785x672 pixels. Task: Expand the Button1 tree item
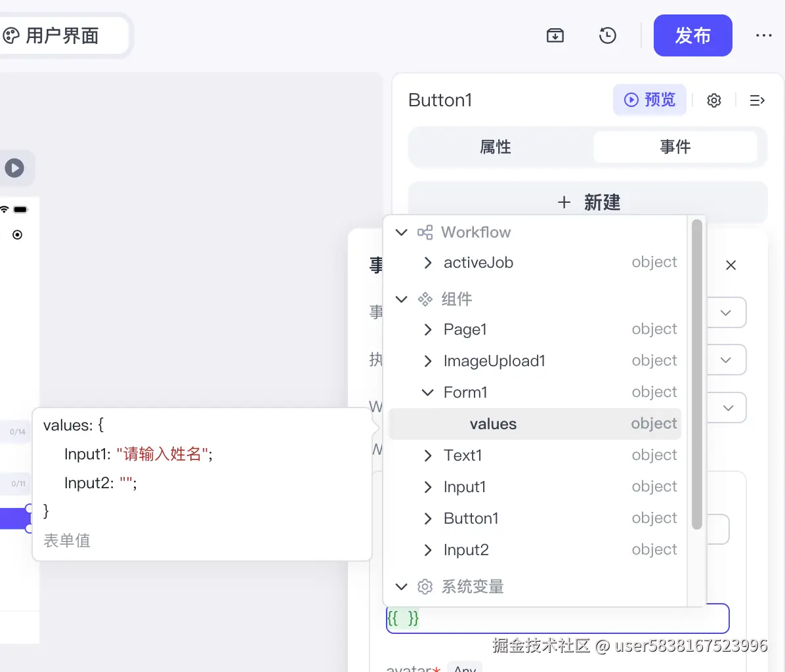(427, 518)
